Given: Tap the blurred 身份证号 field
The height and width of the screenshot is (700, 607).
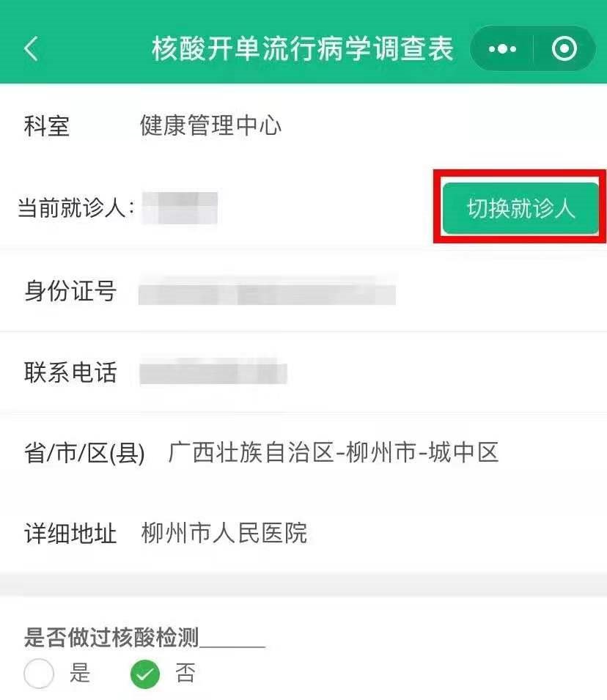Looking at the screenshot, I should 267,292.
